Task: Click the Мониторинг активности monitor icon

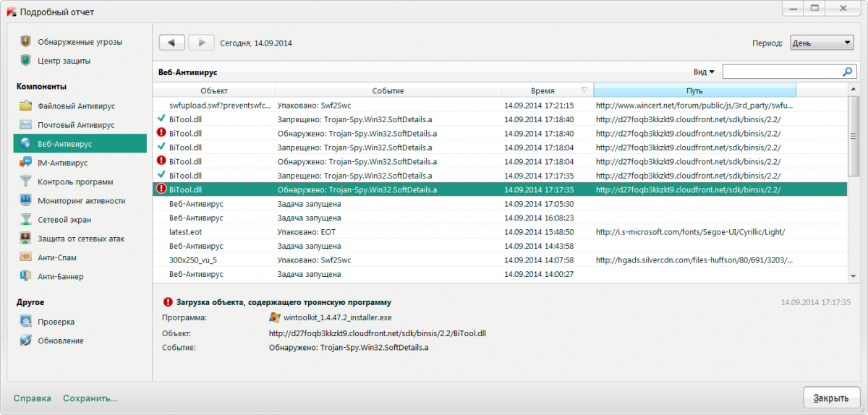Action: pos(25,200)
